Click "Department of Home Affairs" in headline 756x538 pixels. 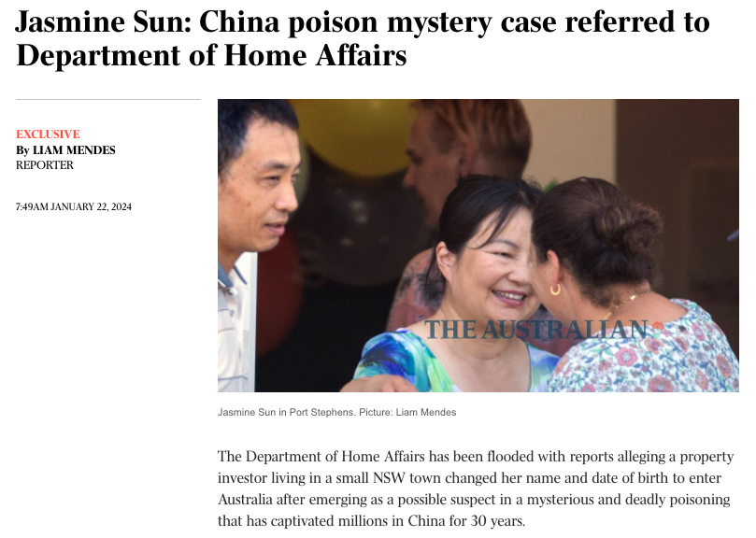[211, 55]
